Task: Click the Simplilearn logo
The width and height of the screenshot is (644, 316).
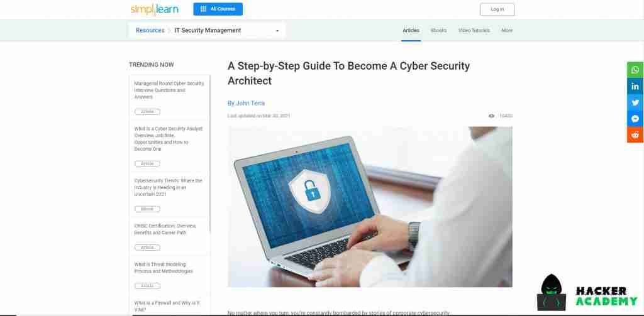Action: pos(155,9)
